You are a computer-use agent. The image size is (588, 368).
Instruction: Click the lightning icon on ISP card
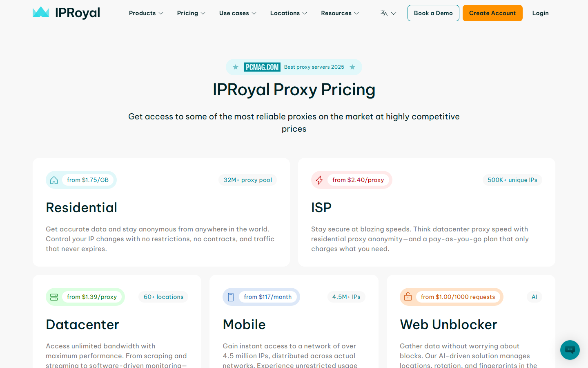point(319,180)
